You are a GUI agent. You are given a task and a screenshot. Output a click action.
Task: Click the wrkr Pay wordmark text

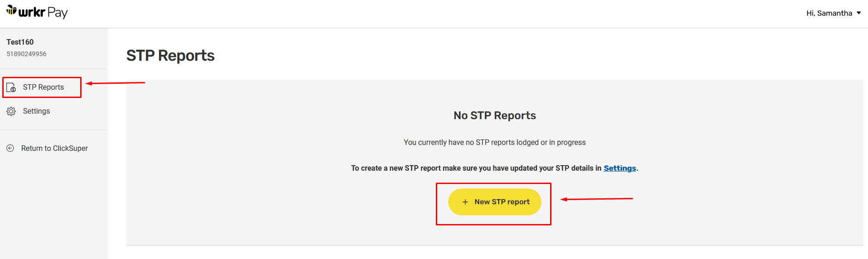pyautogui.click(x=43, y=12)
